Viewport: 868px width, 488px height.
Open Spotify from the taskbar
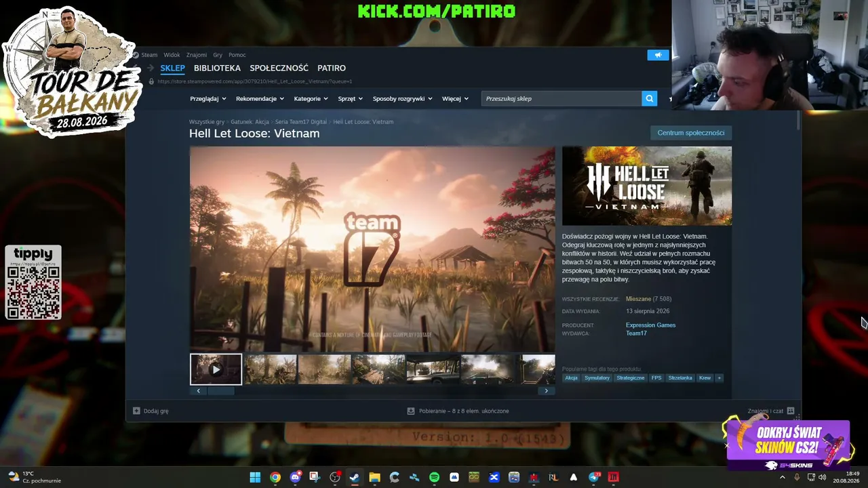pyautogui.click(x=434, y=477)
